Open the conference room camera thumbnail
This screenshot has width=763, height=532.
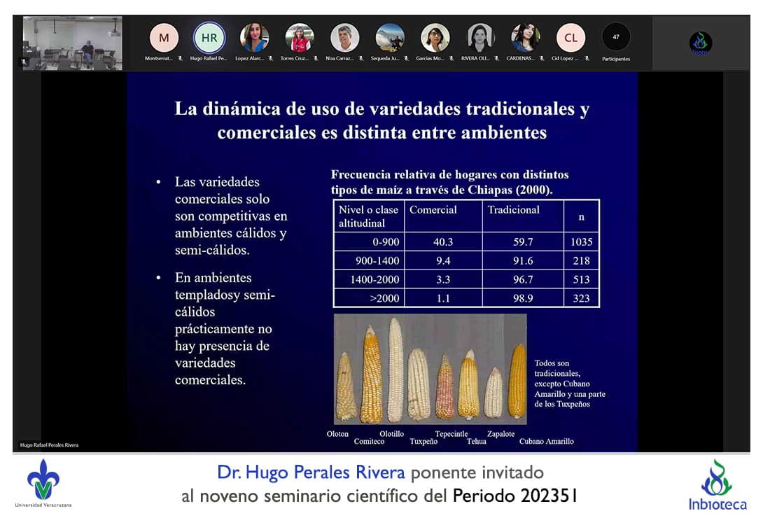73,43
